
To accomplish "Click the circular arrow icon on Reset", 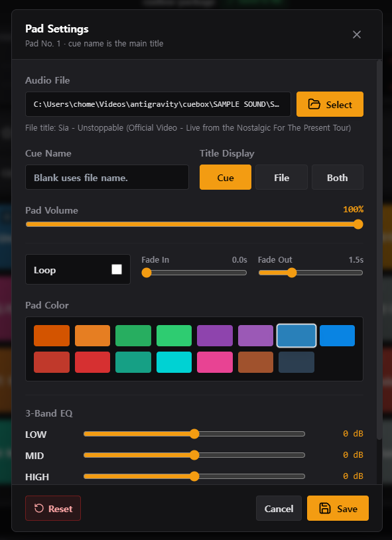I will pyautogui.click(x=39, y=508).
